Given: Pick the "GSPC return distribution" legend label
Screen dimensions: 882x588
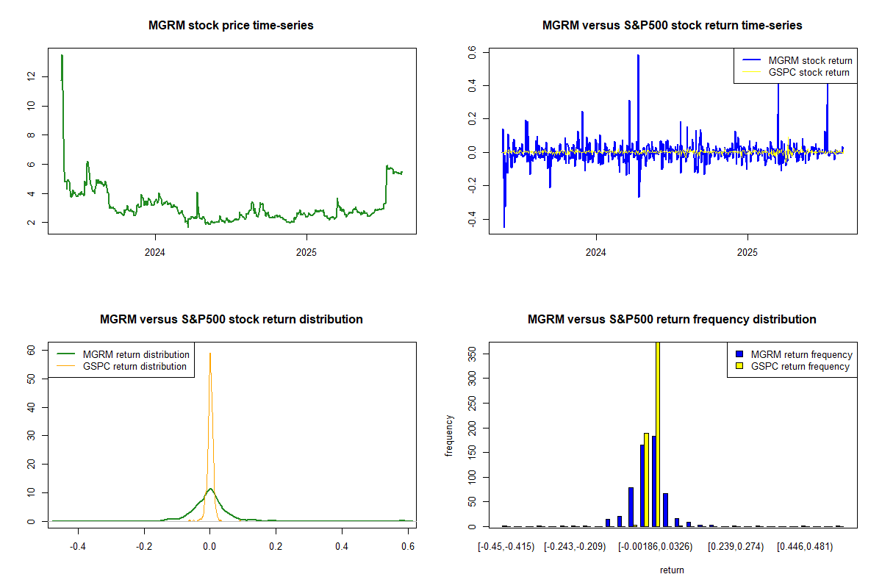Looking at the screenshot, I should 135,366.
